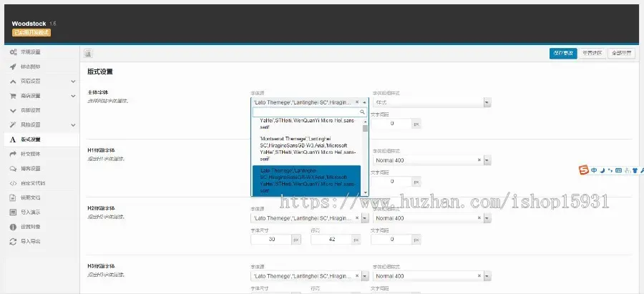644x294 pixels.
Task: Click the font list scroll up arrow
Action: (365, 122)
